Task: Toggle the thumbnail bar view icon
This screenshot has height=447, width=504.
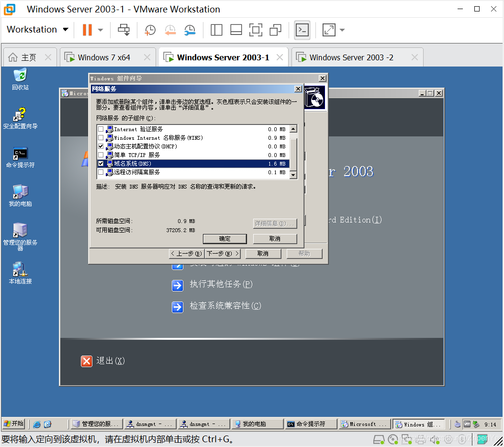Action: [x=236, y=30]
